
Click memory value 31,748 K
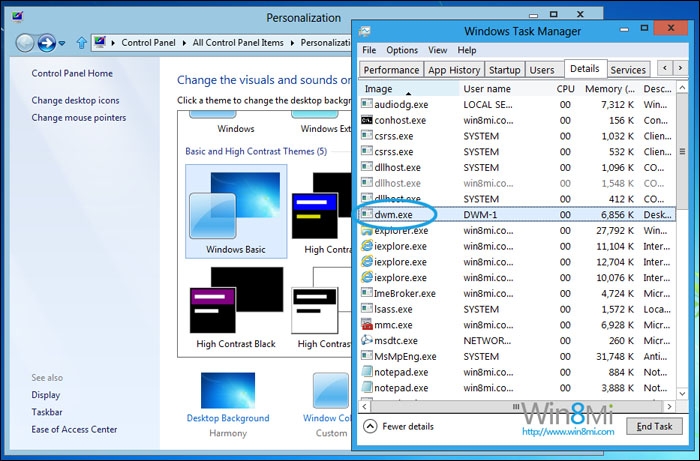click(x=615, y=356)
